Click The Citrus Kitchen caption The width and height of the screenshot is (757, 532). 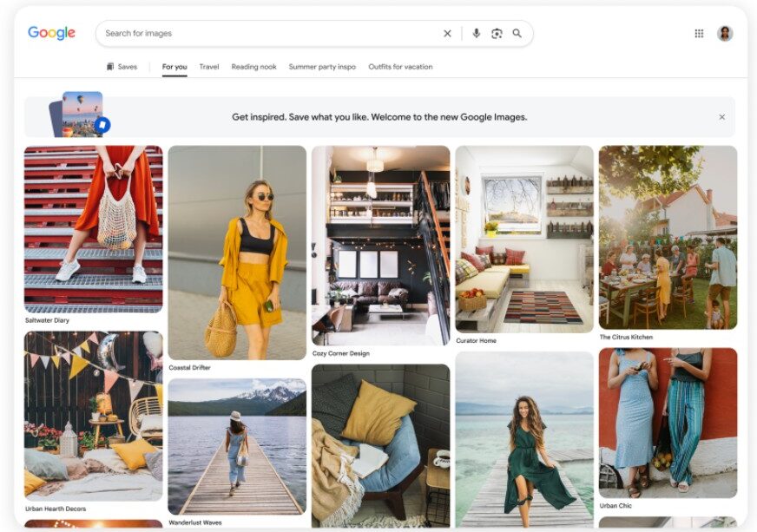[626, 337]
